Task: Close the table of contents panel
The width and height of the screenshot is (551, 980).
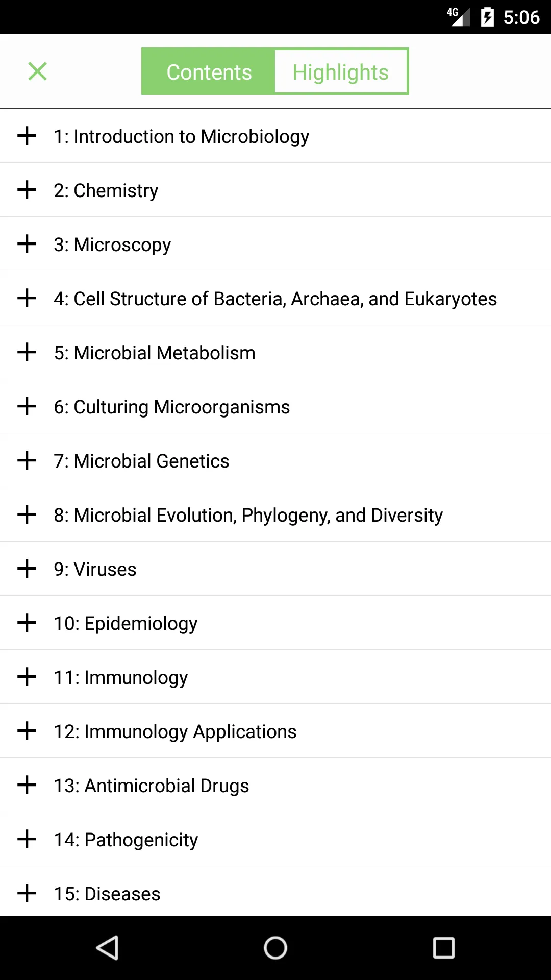Action: coord(37,71)
